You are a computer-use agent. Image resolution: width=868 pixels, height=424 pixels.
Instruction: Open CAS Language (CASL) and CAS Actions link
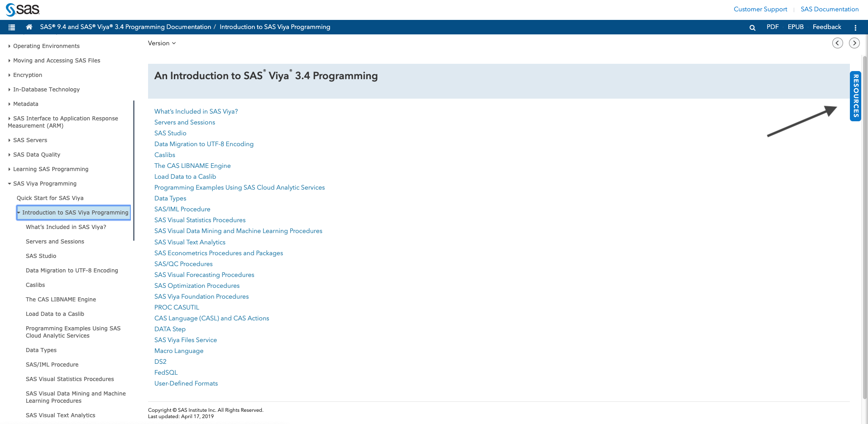(x=211, y=318)
